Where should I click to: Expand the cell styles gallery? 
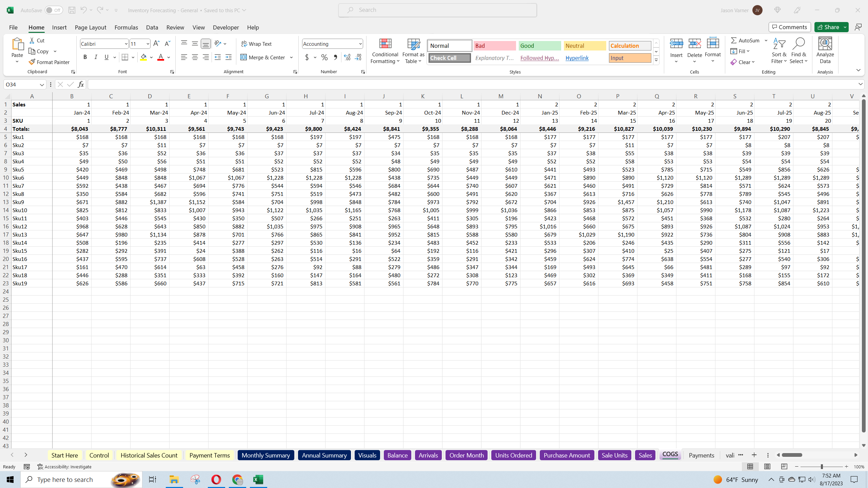pos(656,60)
